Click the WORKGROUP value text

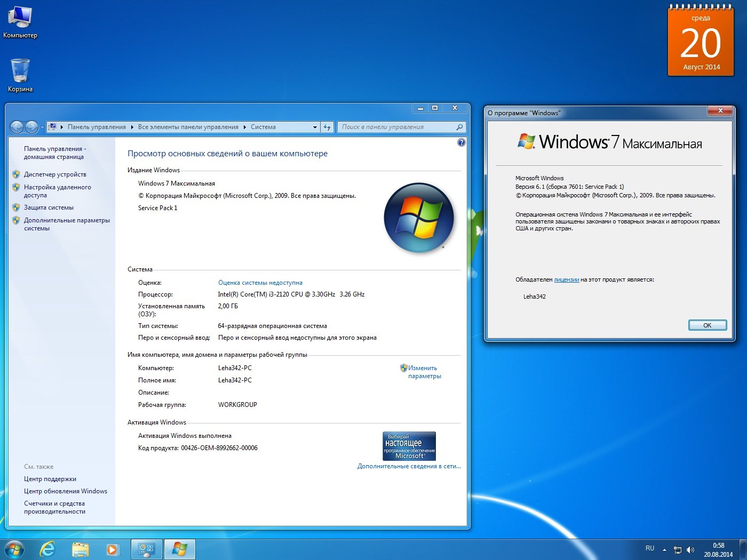tap(237, 405)
